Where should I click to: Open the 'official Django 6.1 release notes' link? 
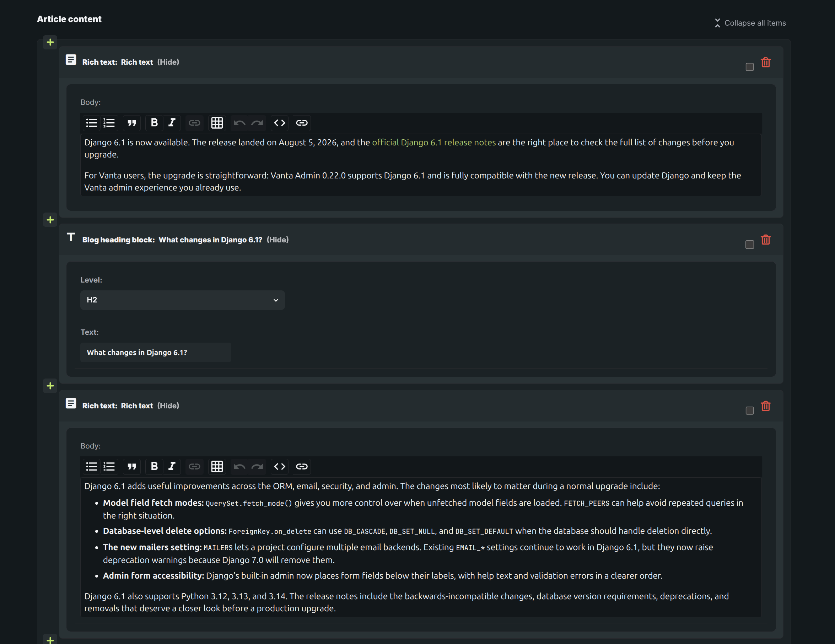click(434, 142)
